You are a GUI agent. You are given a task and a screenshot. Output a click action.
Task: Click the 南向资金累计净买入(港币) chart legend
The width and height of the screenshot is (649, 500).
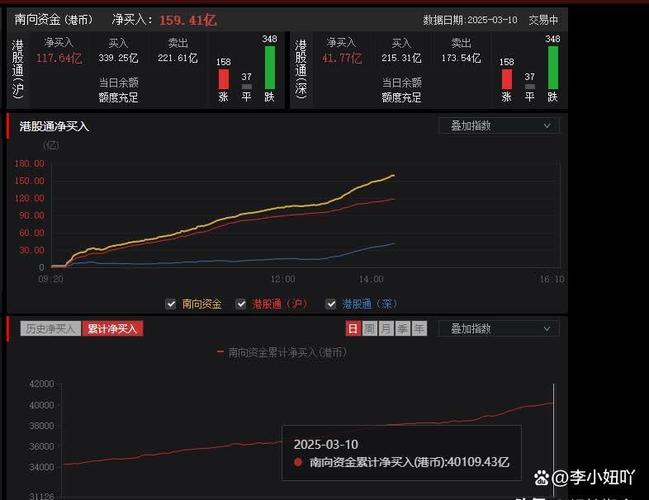283,353
